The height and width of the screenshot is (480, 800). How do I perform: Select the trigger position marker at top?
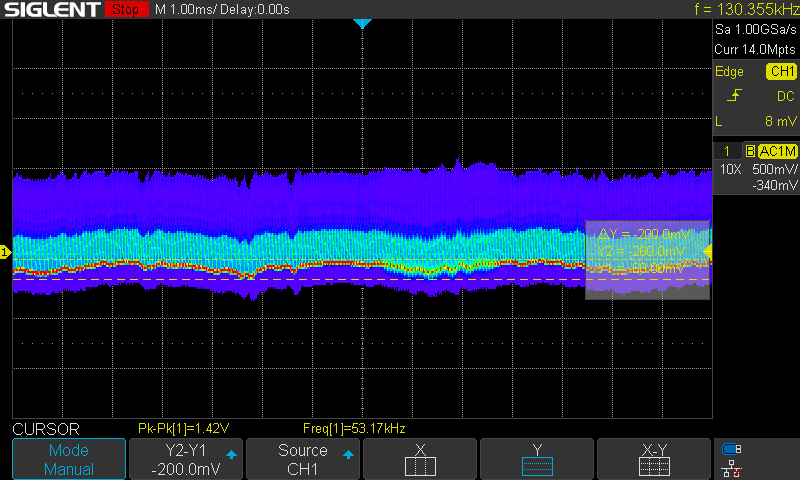pyautogui.click(x=362, y=23)
